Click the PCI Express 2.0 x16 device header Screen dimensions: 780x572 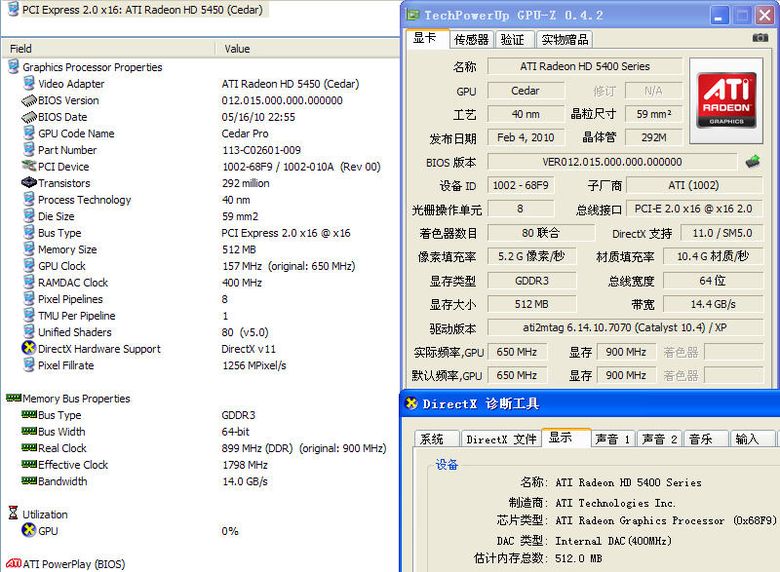[142, 9]
